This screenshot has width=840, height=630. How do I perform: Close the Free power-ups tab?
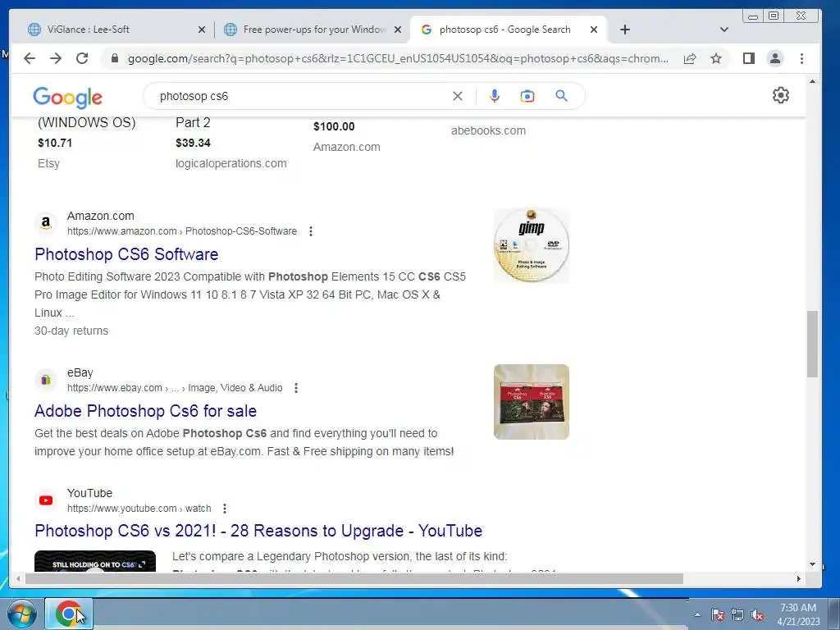tap(398, 30)
